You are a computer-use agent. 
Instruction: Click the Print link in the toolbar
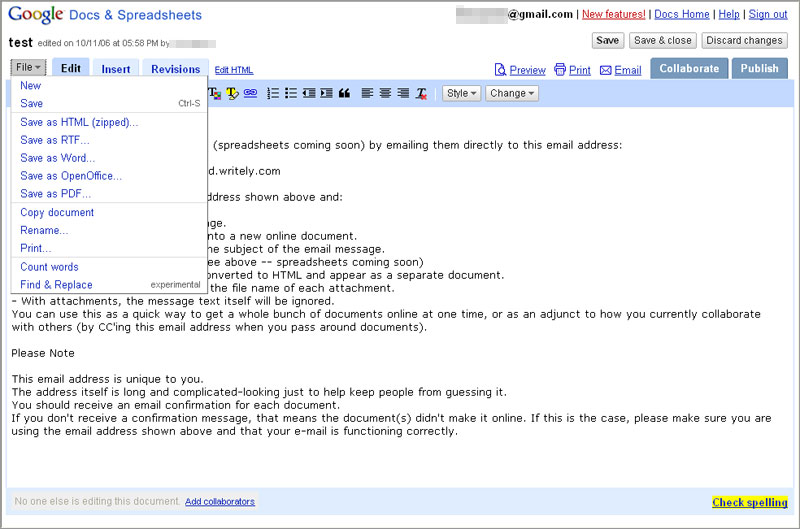tap(572, 70)
